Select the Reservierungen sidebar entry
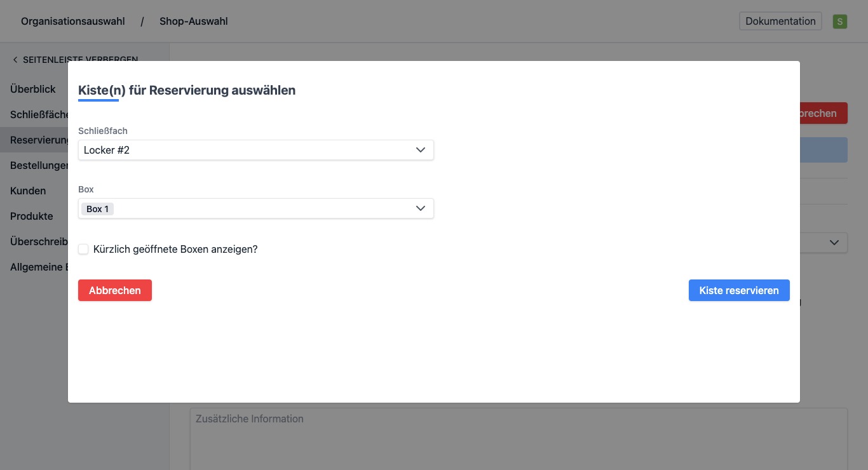The image size is (868, 470). [38, 140]
